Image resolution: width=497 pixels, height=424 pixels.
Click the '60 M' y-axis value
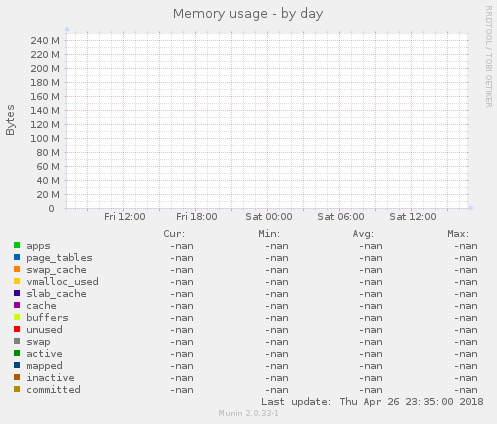pos(48,167)
